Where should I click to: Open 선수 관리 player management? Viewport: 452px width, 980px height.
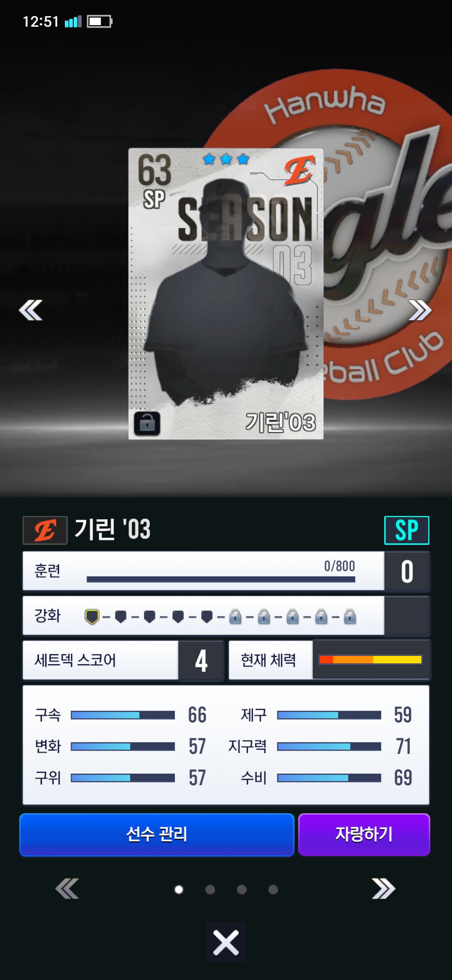(157, 835)
